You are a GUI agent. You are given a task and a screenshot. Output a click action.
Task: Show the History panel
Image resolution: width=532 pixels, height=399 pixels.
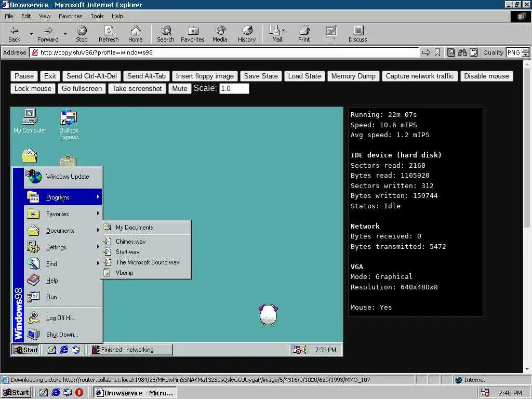click(x=247, y=34)
